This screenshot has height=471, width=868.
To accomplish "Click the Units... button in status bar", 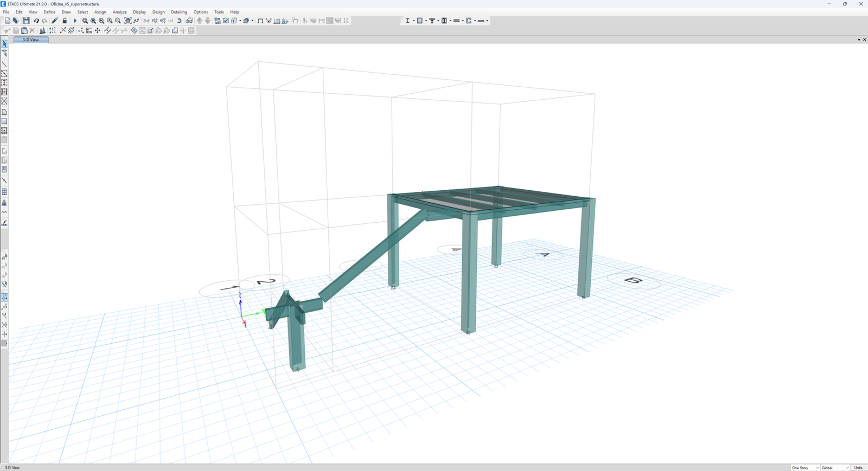I will point(859,468).
